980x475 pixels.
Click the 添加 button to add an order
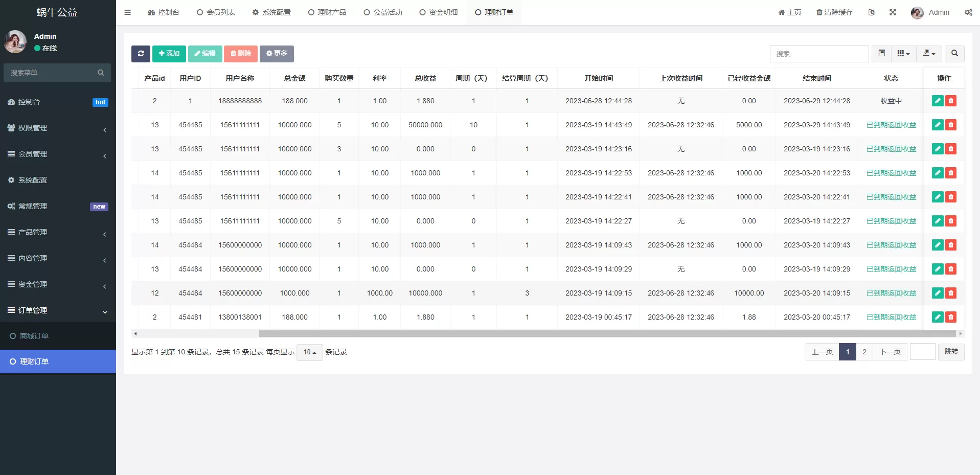click(169, 54)
